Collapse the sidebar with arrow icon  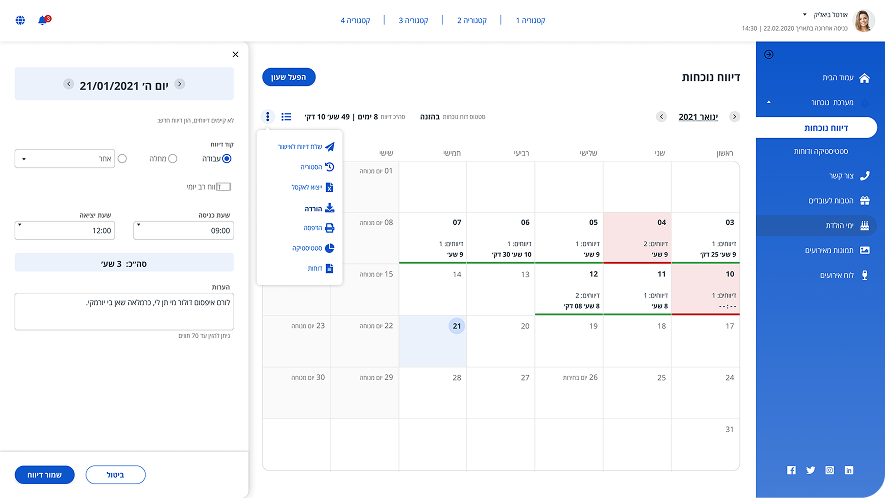(768, 55)
